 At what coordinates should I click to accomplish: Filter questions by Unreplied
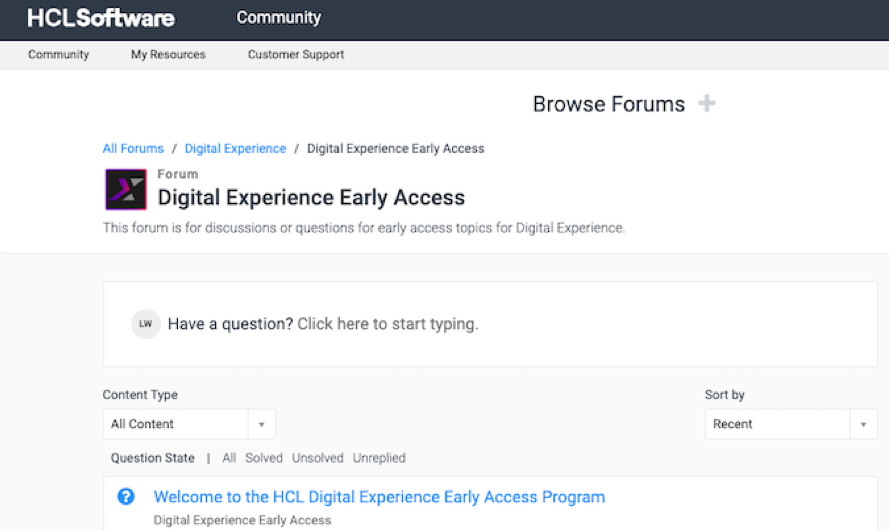[x=379, y=458]
